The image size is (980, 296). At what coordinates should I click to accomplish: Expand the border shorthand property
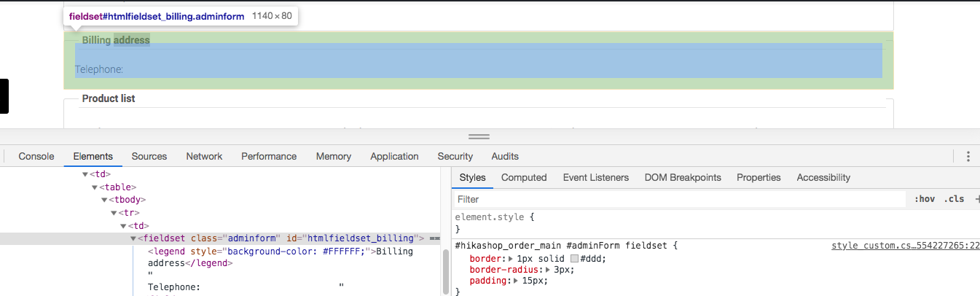[x=511, y=259]
